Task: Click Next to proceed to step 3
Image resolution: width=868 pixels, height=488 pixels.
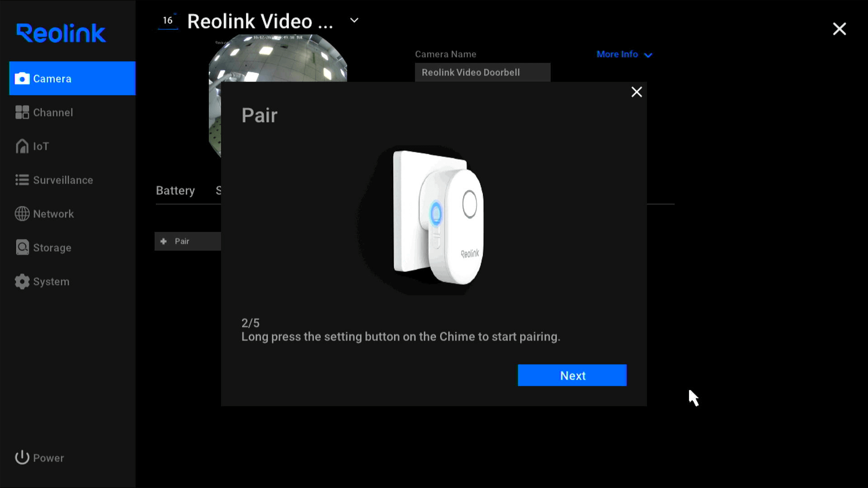Action: coord(572,375)
